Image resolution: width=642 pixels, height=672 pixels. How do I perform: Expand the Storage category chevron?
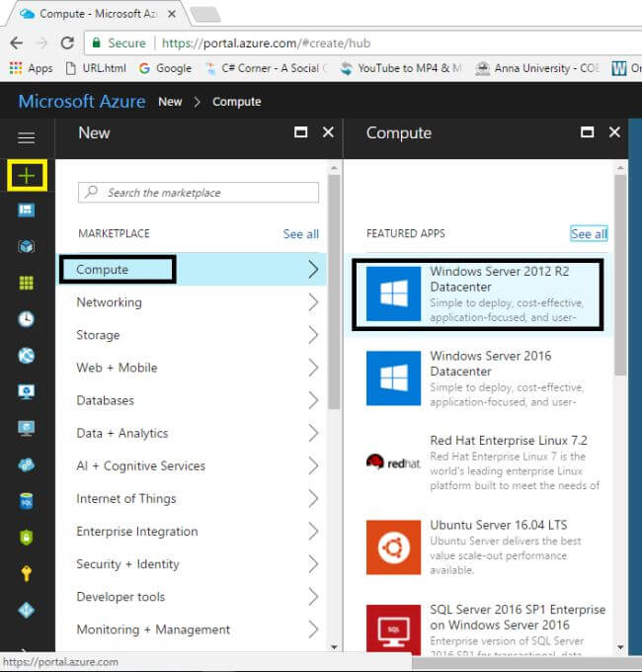[x=313, y=335]
